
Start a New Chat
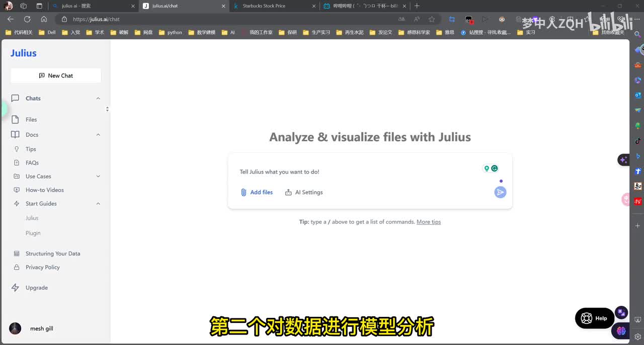pos(56,75)
